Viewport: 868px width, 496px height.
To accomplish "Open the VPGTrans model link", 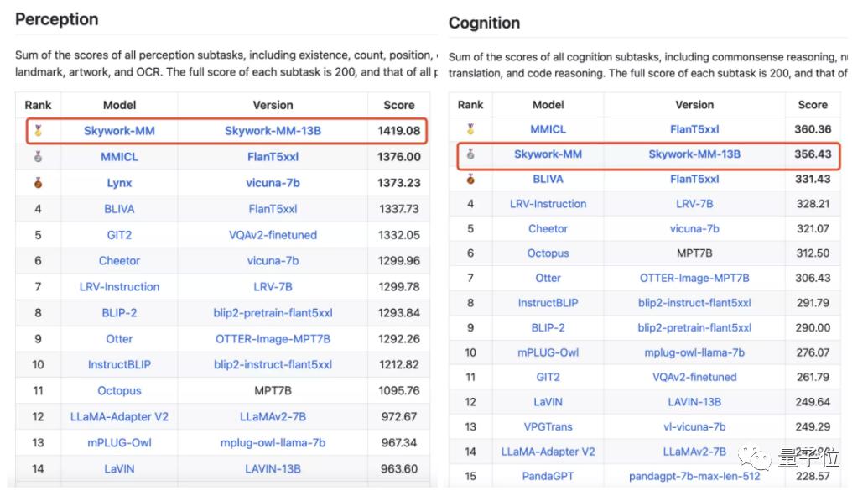I will click(x=548, y=426).
